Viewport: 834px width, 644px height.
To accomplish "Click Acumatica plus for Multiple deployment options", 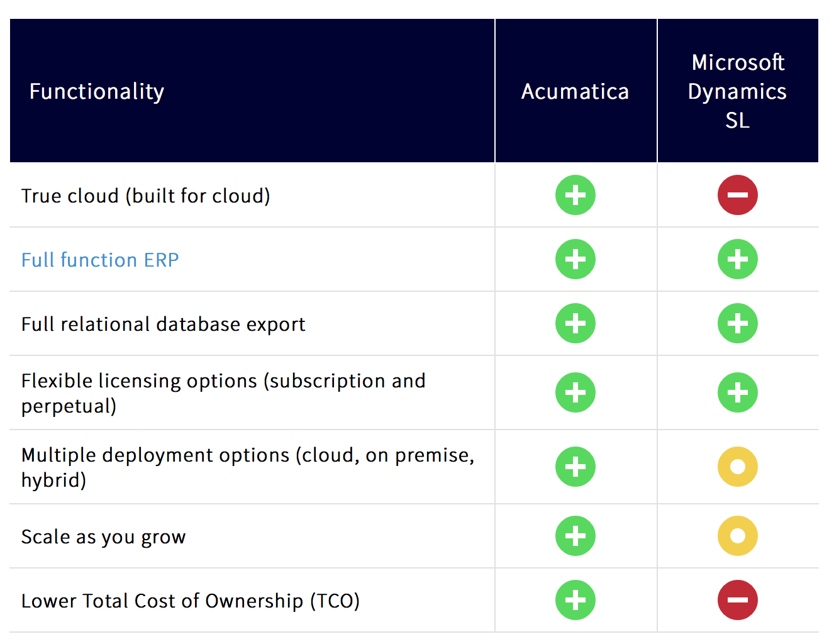I will coord(575,467).
